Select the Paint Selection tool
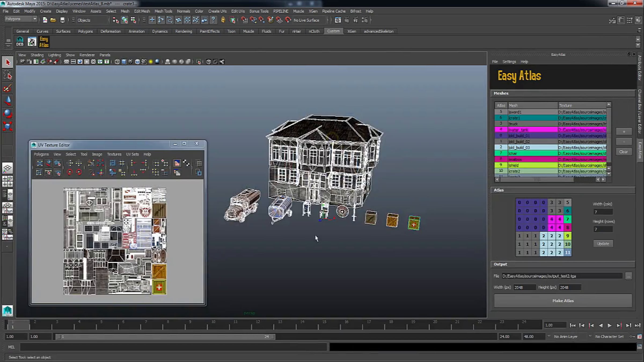 [x=8, y=88]
